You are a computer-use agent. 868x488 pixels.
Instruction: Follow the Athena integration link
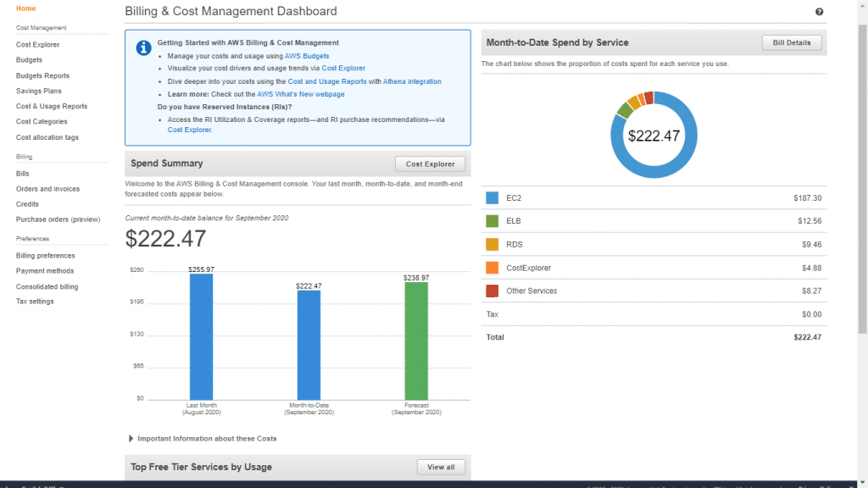point(412,81)
